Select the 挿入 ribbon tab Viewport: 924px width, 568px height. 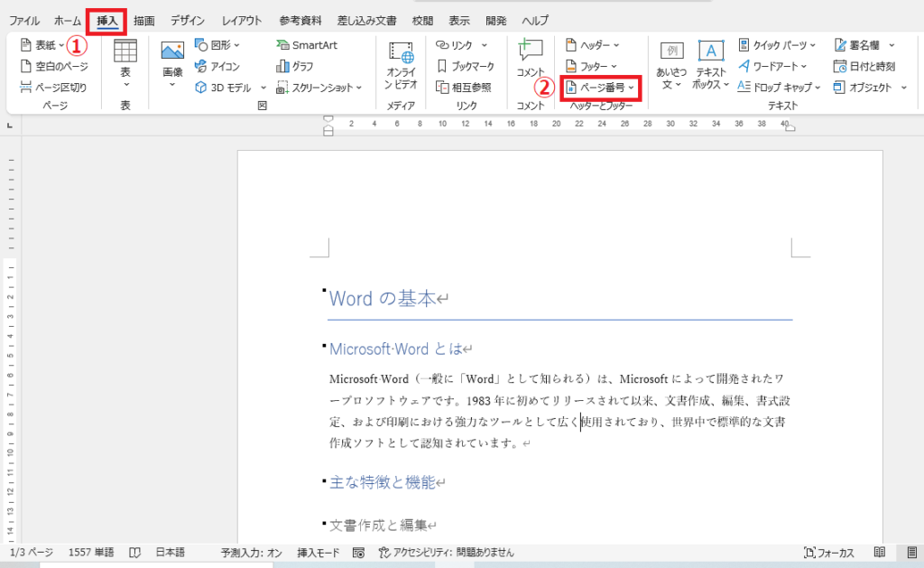point(107,21)
